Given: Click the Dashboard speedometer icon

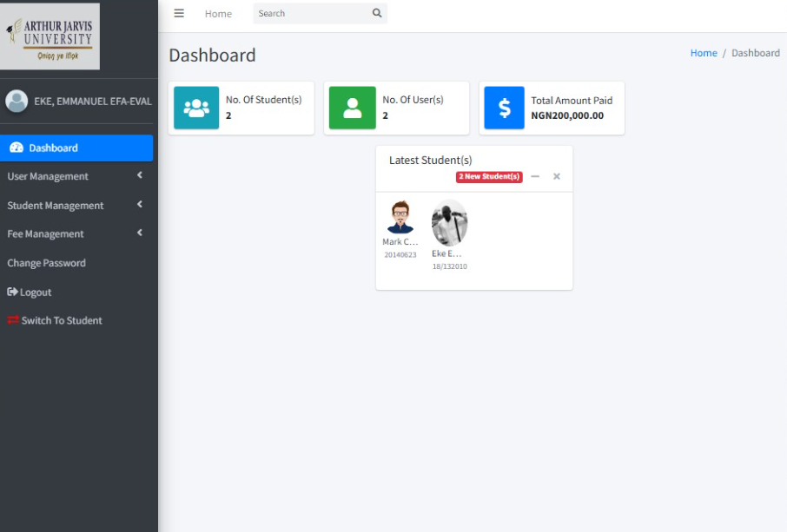Looking at the screenshot, I should pyautogui.click(x=17, y=148).
